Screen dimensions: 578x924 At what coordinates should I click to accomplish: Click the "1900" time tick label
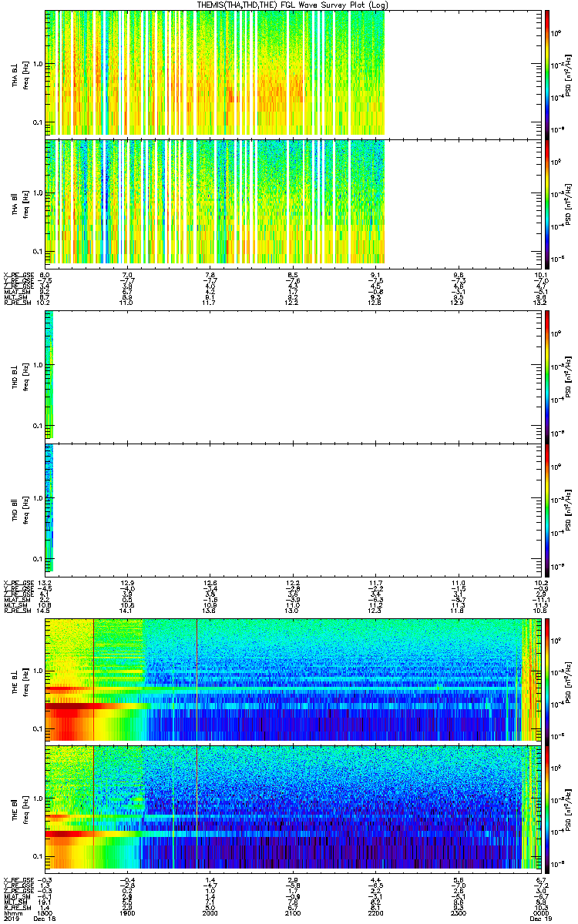[x=128, y=913]
